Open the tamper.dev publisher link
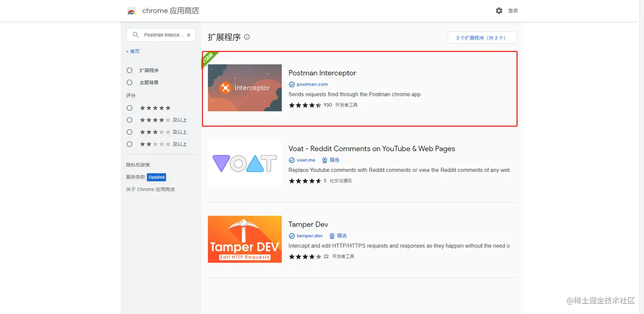 pos(310,236)
